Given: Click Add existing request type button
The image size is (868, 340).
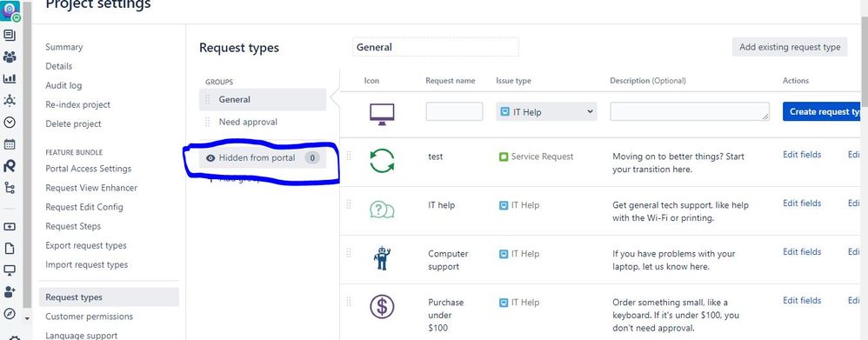Looking at the screenshot, I should coord(790,47).
